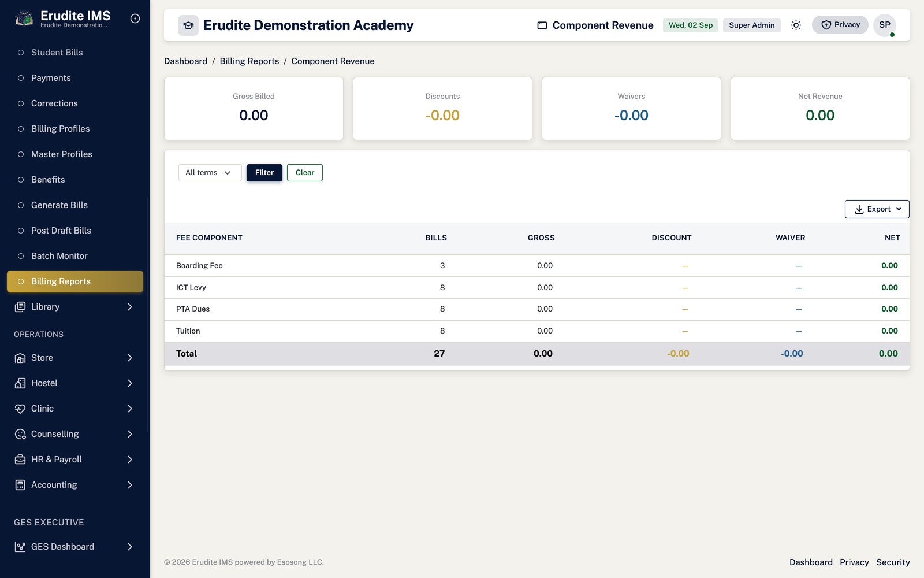Open Payments in sidebar
Viewport: 924px width, 578px height.
(x=75, y=78)
